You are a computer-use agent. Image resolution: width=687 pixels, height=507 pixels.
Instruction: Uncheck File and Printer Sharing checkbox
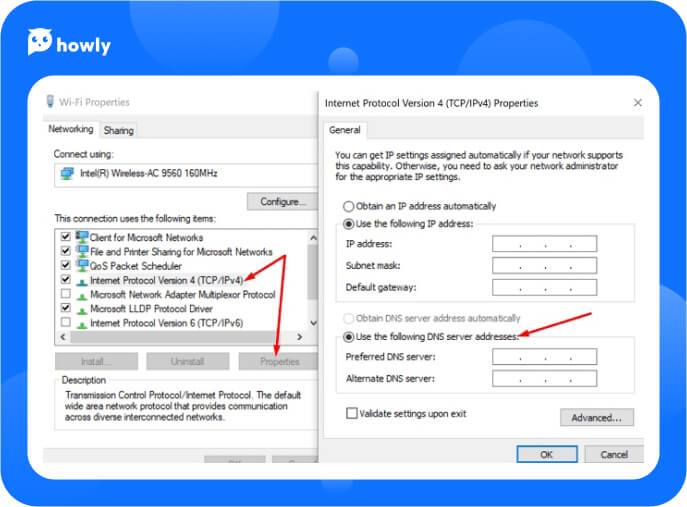(x=66, y=252)
